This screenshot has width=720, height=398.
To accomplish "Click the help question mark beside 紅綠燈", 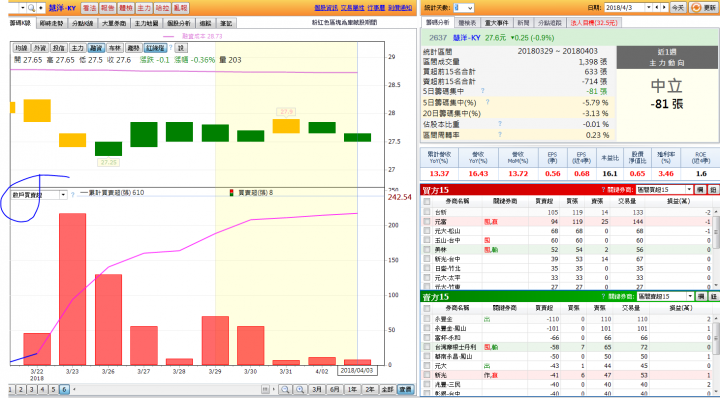I will click(x=170, y=47).
